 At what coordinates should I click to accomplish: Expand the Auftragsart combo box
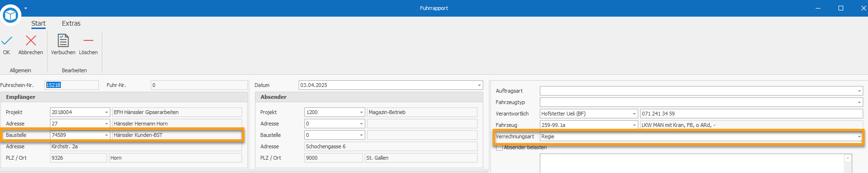click(859, 91)
